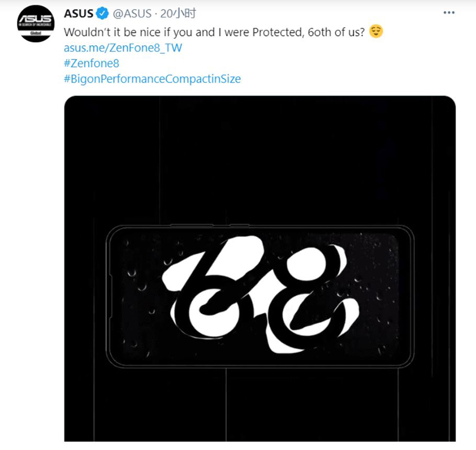Open the tweet's three-dot more options menu
The height and width of the screenshot is (450, 476).
(x=449, y=12)
